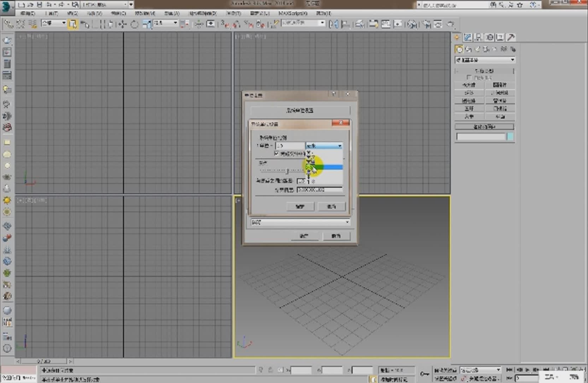Open the Tools menu
The image size is (588, 383).
click(x=52, y=13)
